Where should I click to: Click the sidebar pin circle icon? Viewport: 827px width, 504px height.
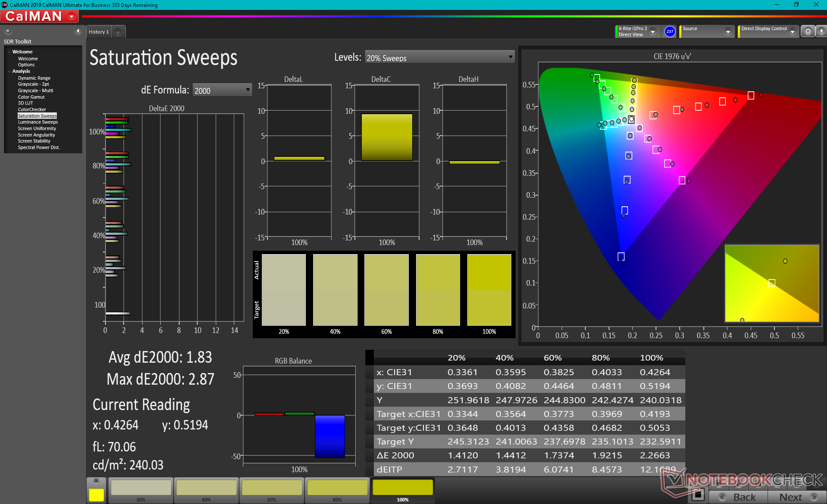8,31
